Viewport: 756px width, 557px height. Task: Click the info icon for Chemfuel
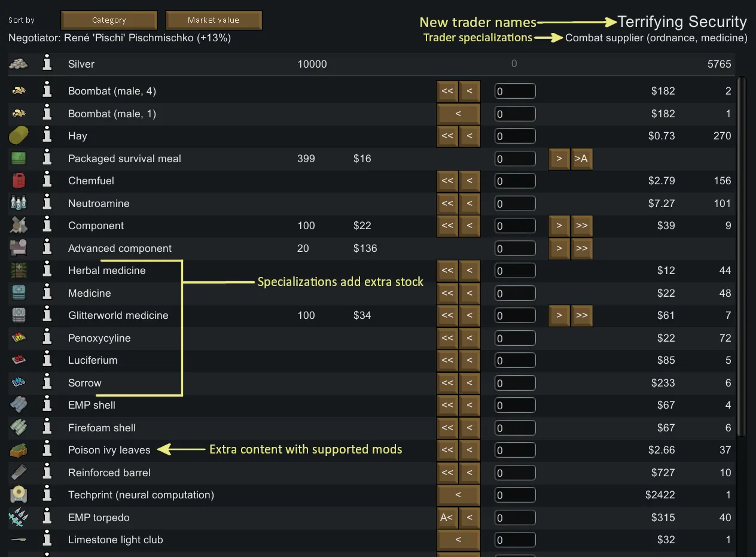pos(47,181)
